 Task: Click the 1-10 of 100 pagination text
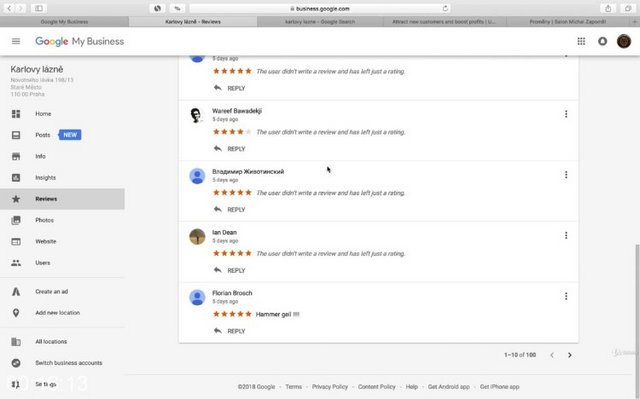coord(520,355)
